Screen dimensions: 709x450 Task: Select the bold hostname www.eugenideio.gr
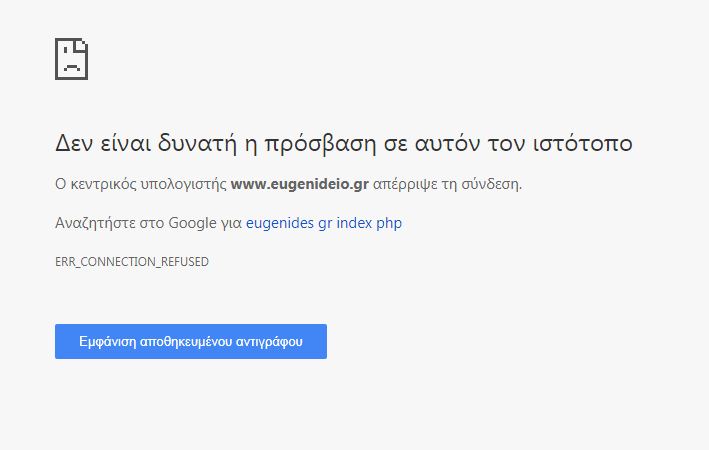[300, 184]
